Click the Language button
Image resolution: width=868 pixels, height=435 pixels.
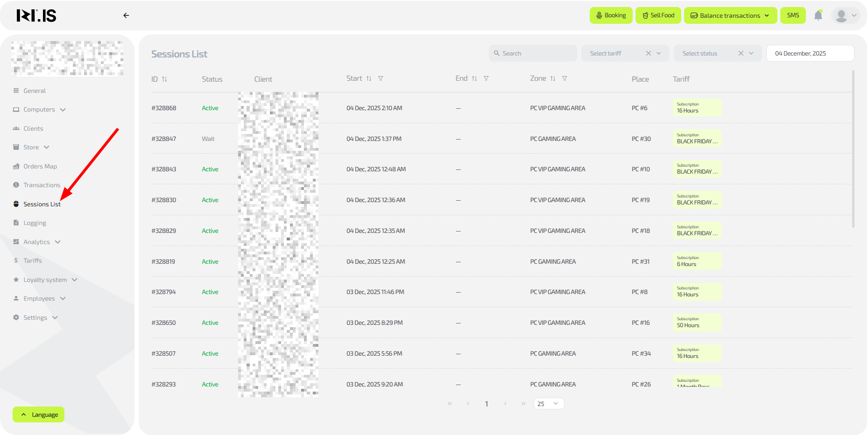point(39,414)
